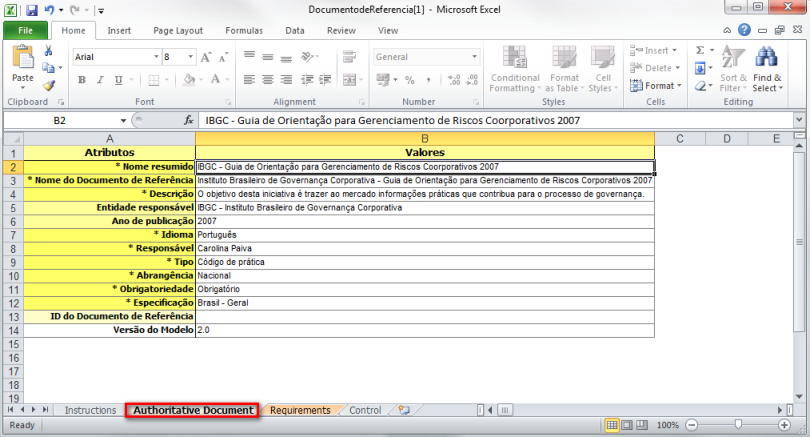Click zoom in plus button

(784, 425)
